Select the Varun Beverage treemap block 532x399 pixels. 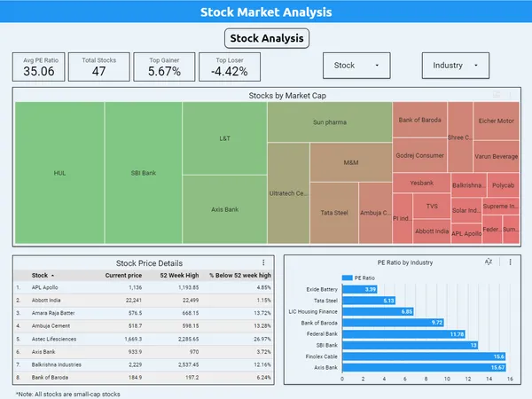click(497, 156)
